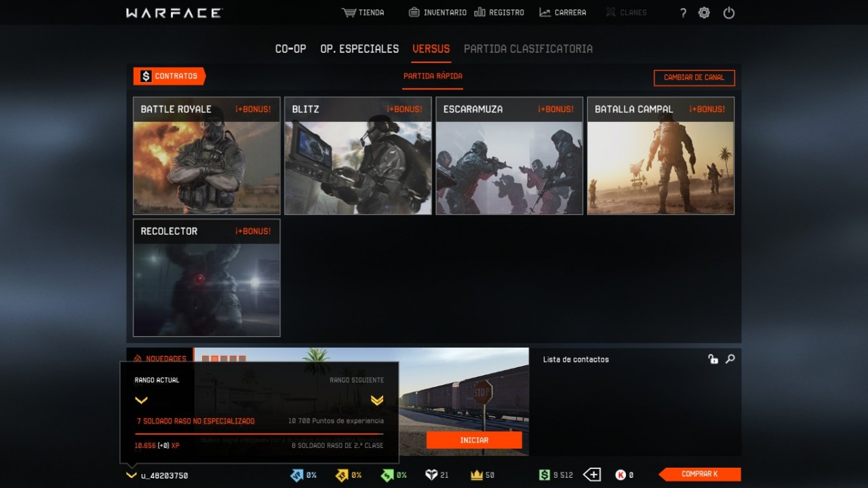
Task: Click the CARRERA menu label
Action: tap(570, 12)
